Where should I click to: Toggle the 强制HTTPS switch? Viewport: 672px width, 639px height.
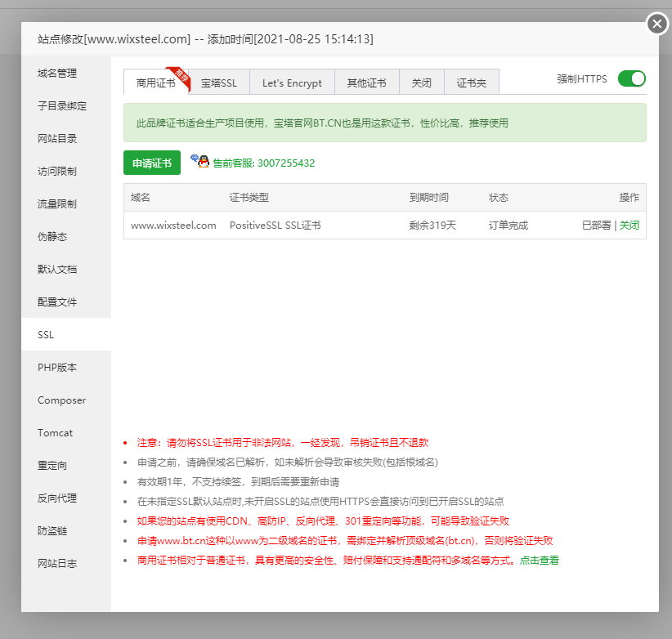tap(631, 78)
